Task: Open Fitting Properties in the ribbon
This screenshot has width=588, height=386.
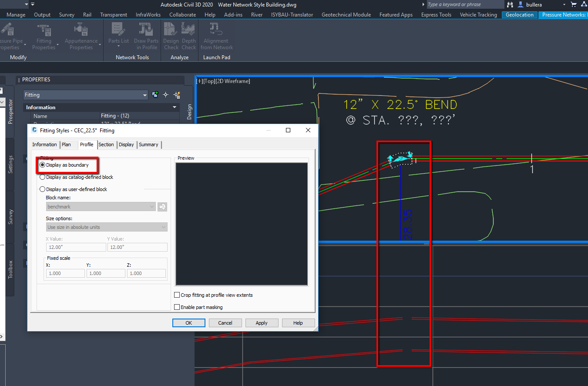Action: coord(44,37)
